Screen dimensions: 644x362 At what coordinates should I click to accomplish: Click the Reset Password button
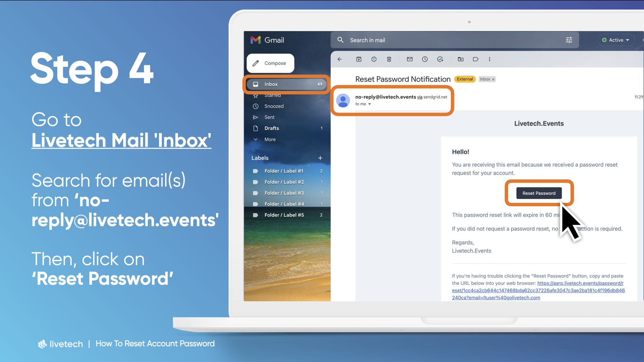[x=539, y=193]
